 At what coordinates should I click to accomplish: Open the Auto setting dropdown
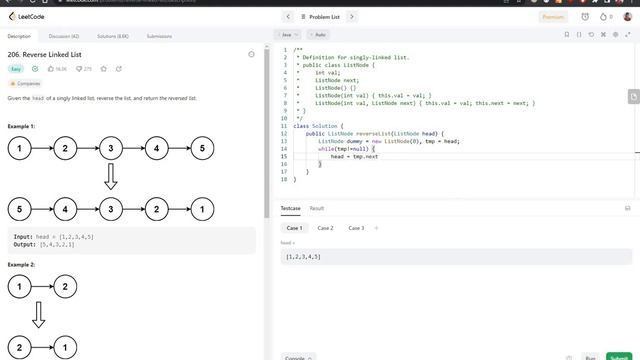tap(318, 35)
